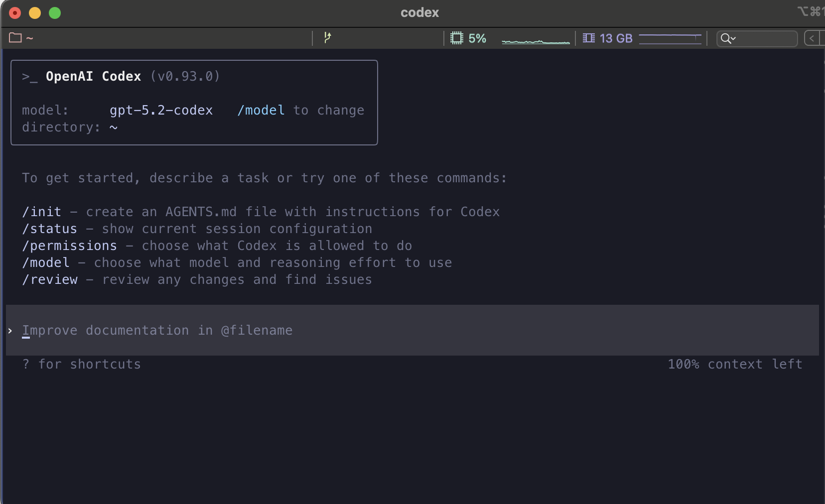The width and height of the screenshot is (825, 504).
Task: Click the CPU usage sparkline graph
Action: click(x=536, y=41)
